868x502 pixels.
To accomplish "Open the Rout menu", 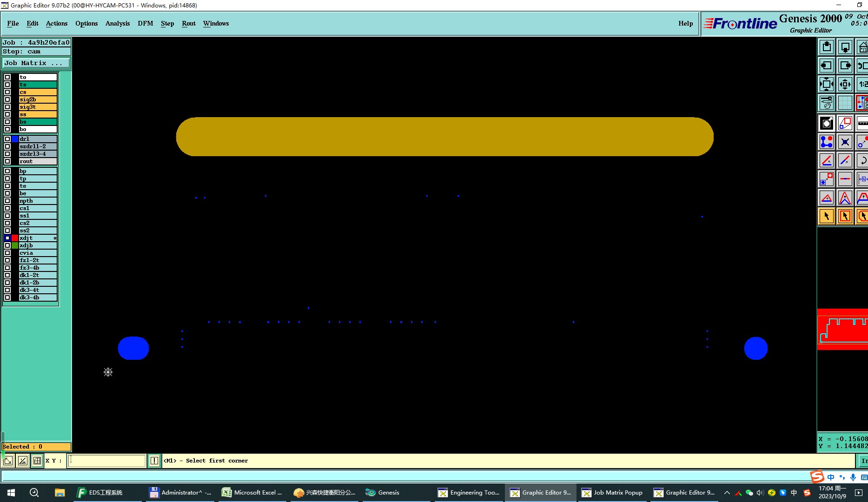I will [189, 23].
